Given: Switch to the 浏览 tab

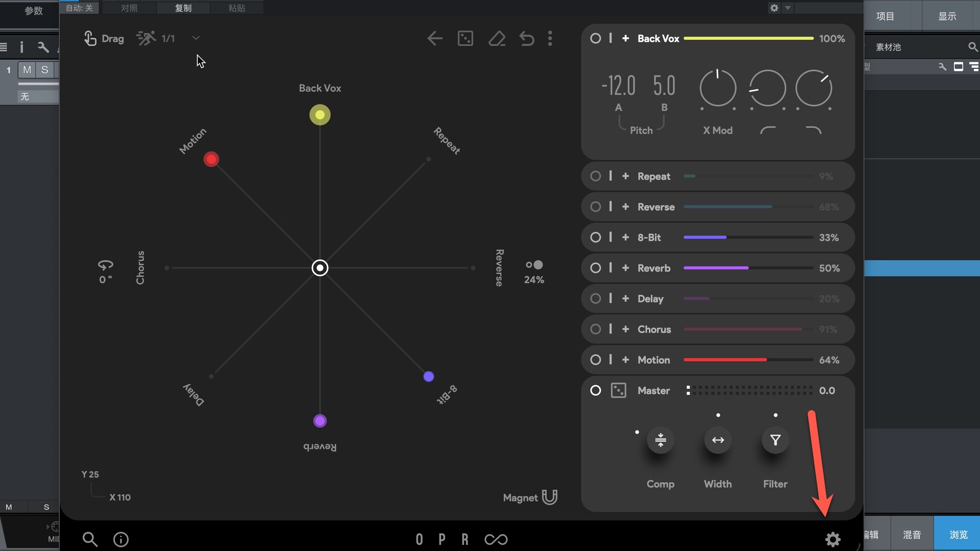Looking at the screenshot, I should coord(958,534).
